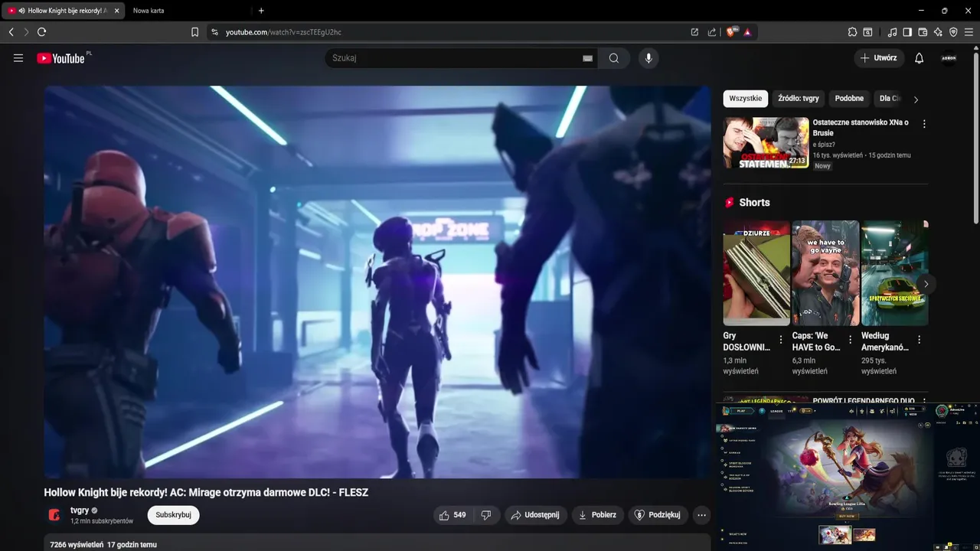Reload the page in the browser

pyautogui.click(x=42, y=32)
